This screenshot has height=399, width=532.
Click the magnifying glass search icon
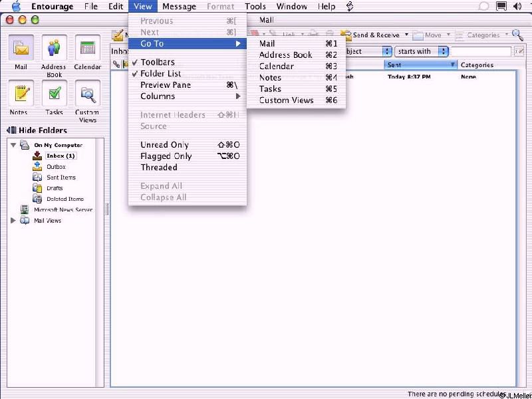517,35
